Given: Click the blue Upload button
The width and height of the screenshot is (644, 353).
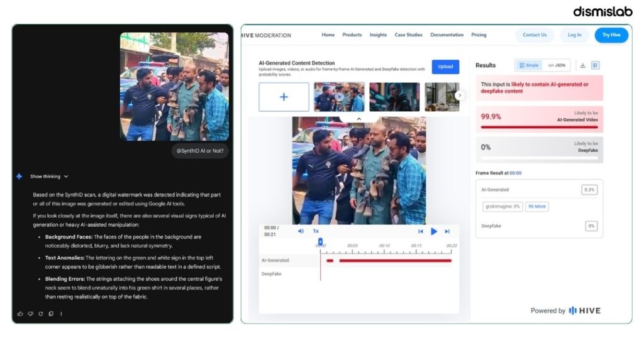Looking at the screenshot, I should coord(445,67).
